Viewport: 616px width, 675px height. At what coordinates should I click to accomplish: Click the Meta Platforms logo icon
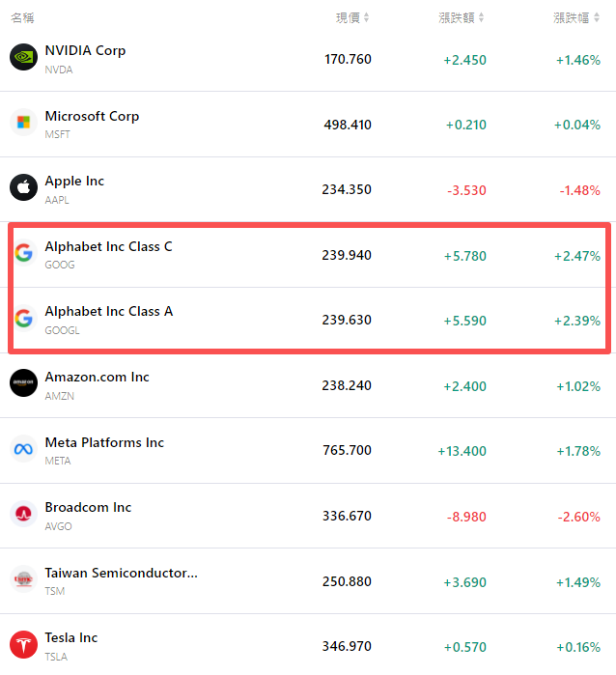click(x=23, y=450)
